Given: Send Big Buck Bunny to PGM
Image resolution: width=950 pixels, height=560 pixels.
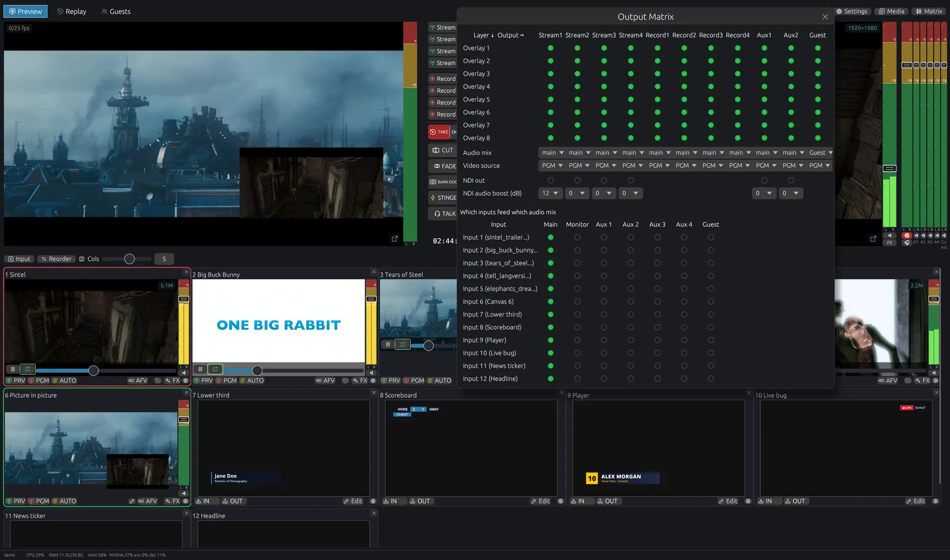Looking at the screenshot, I should [x=226, y=381].
